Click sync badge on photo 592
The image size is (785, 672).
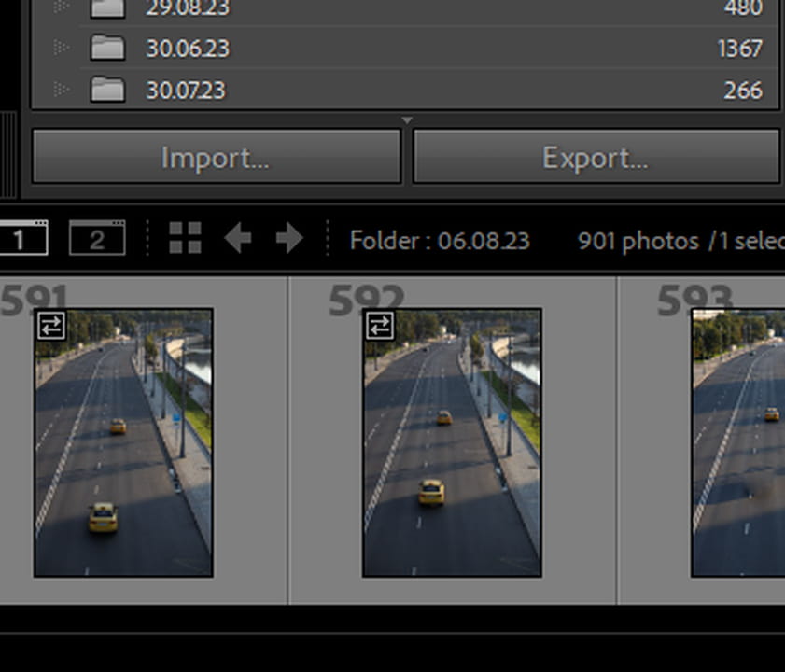[380, 326]
